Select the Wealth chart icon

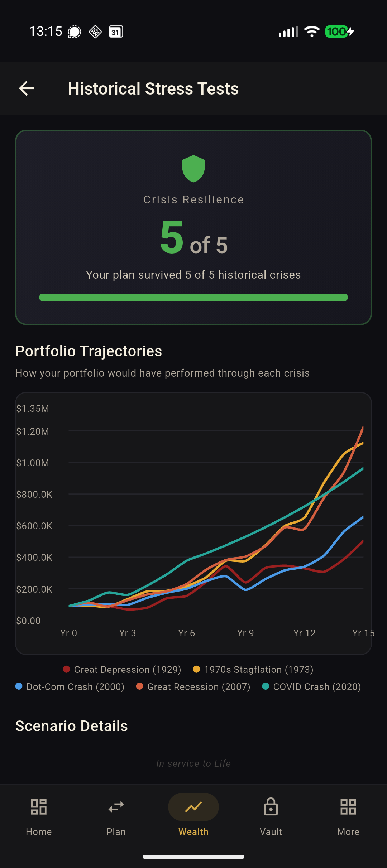click(193, 807)
